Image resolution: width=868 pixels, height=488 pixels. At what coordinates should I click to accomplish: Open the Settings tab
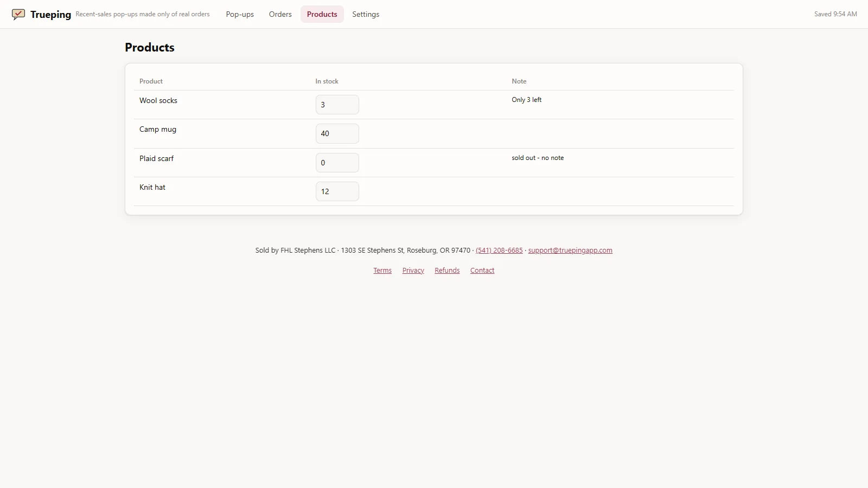click(366, 14)
